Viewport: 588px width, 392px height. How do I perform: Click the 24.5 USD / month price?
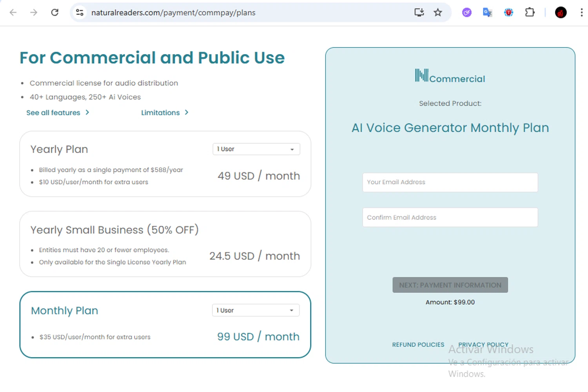tap(254, 256)
